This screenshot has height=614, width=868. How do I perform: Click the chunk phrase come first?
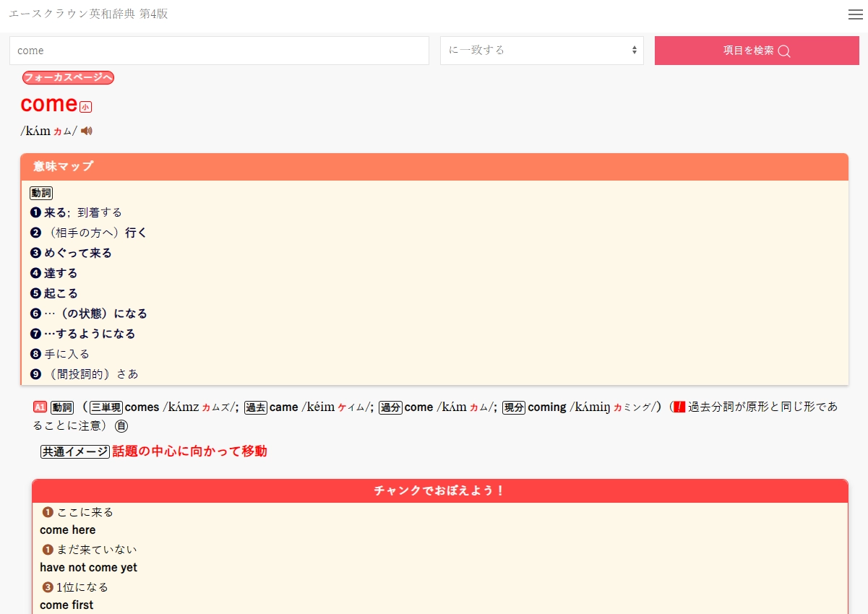(x=66, y=605)
